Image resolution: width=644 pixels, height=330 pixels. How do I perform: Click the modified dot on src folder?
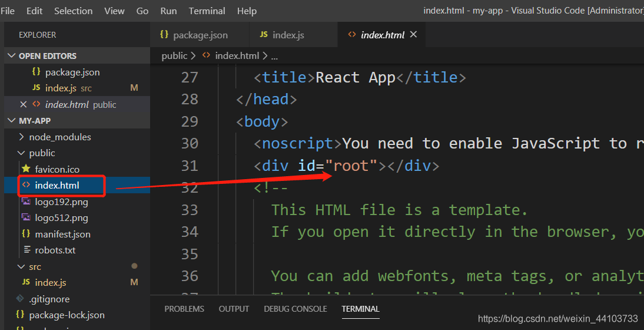click(134, 266)
